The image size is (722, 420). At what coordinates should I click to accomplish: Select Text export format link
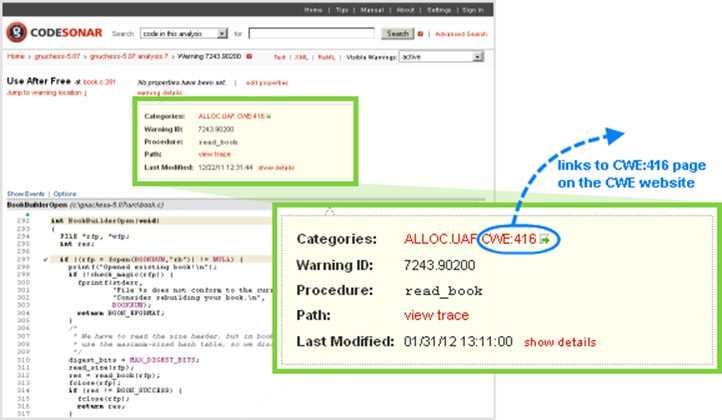pyautogui.click(x=279, y=57)
